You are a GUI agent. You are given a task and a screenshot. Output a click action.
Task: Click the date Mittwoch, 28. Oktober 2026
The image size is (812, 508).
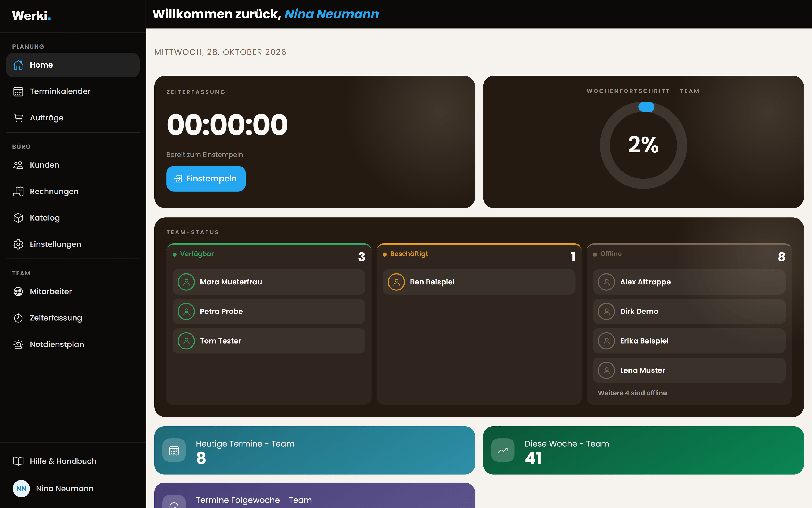220,52
